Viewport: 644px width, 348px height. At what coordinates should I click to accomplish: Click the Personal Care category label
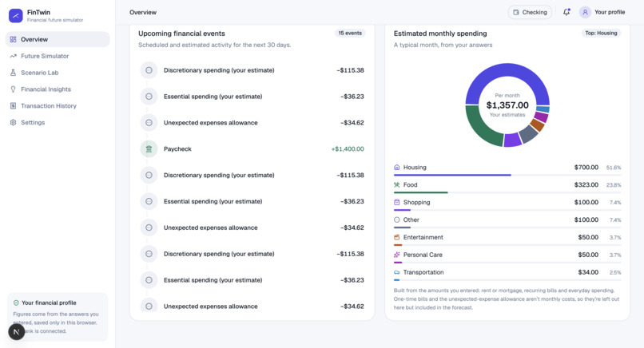pyautogui.click(x=423, y=255)
